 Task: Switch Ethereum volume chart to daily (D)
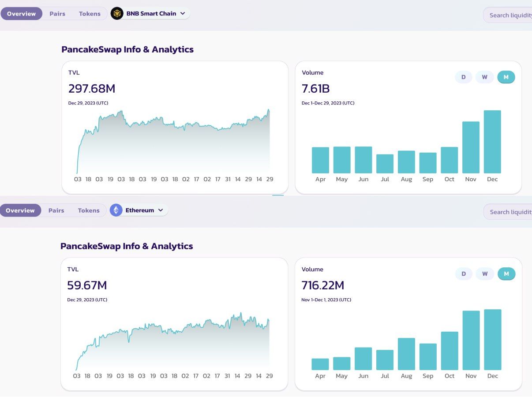coord(464,274)
